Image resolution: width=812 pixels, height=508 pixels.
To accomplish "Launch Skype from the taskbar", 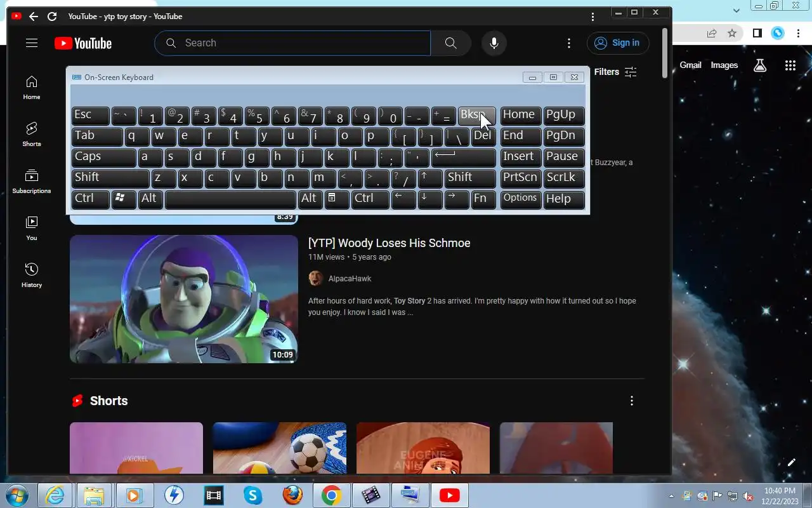I will tap(252, 495).
